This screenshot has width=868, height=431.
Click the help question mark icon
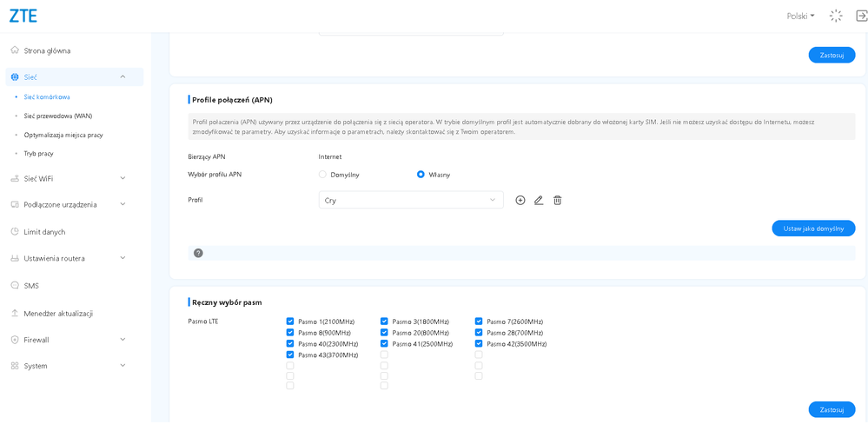pyautogui.click(x=198, y=253)
